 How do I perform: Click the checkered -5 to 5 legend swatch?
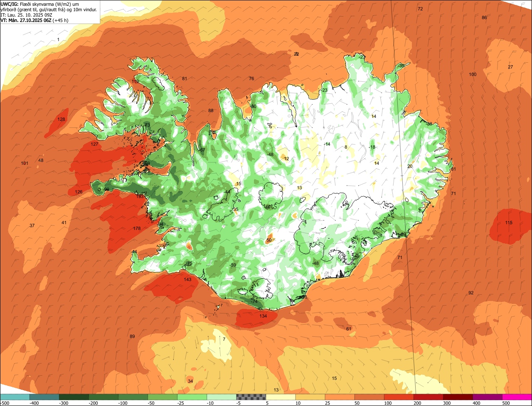click(251, 397)
